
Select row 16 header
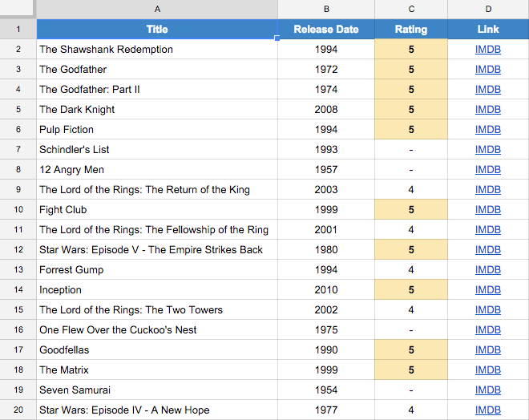click(x=18, y=330)
